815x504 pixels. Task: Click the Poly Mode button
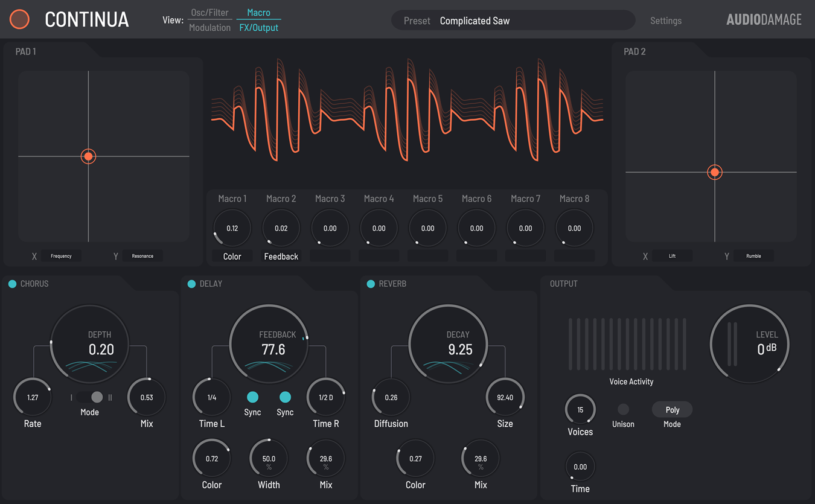(x=672, y=409)
